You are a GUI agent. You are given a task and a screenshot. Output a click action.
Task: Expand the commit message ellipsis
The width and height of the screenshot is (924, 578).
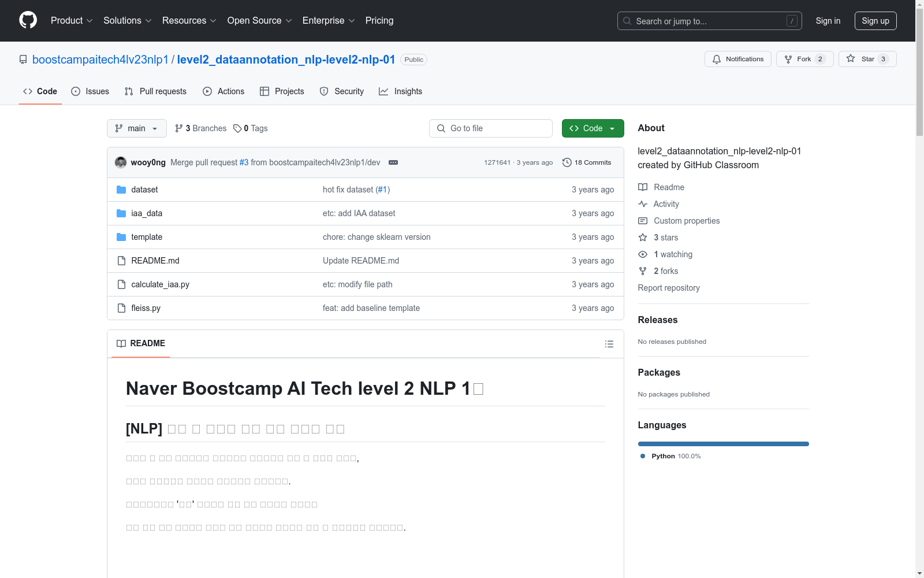(x=393, y=162)
